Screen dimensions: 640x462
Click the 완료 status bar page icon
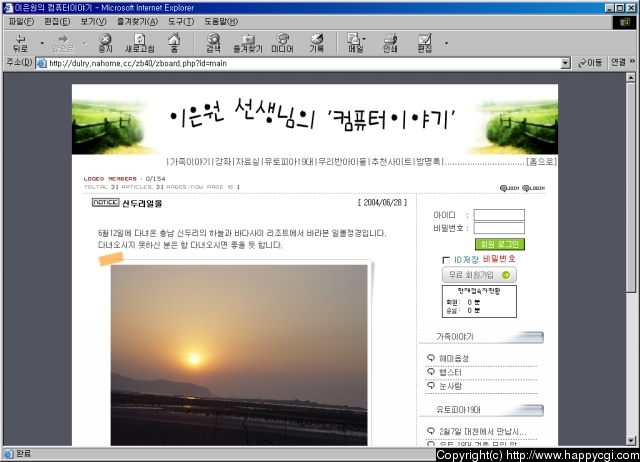(x=9, y=453)
